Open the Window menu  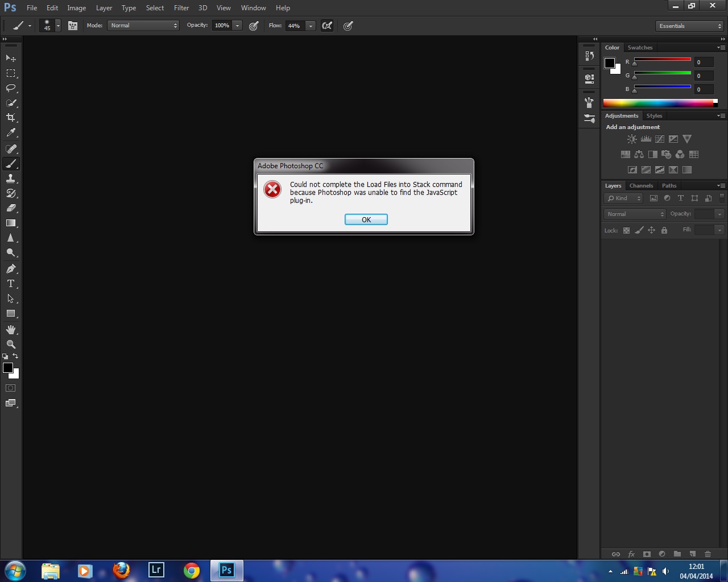coord(253,8)
